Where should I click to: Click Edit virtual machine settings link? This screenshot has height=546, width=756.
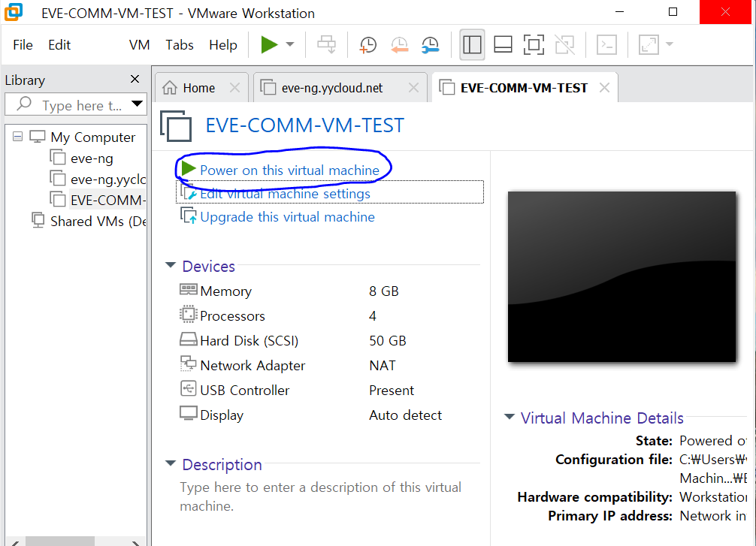(x=285, y=194)
